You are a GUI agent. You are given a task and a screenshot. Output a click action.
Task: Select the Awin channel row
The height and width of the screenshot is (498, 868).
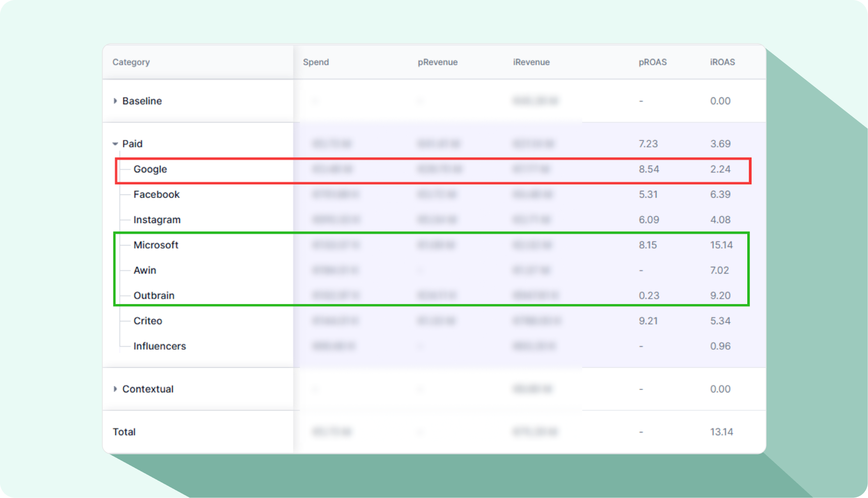tap(144, 271)
